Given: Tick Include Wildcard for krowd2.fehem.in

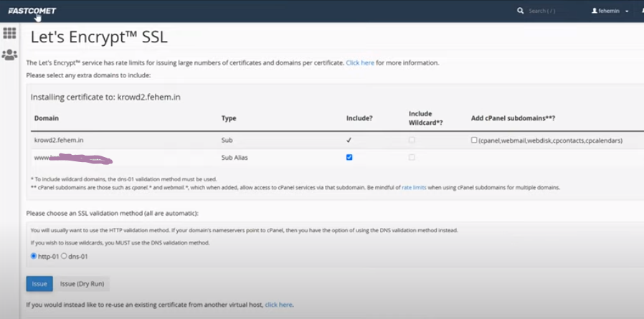Looking at the screenshot, I should point(412,141).
